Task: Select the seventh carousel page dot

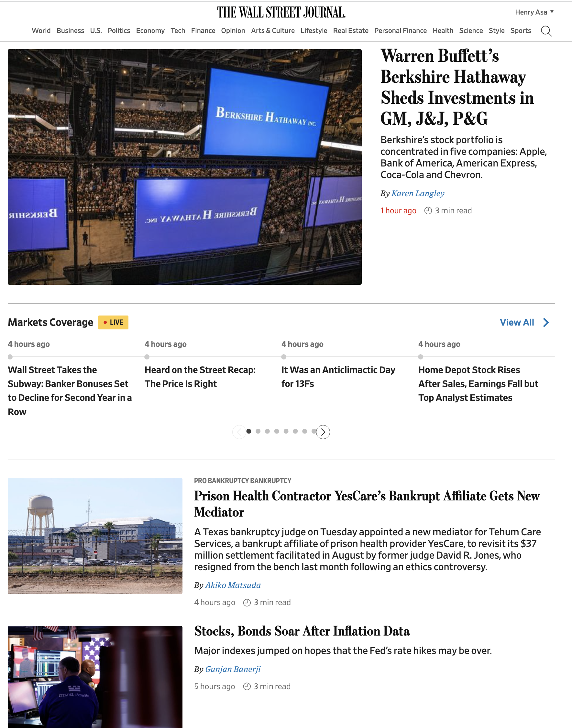Action: 305,431
